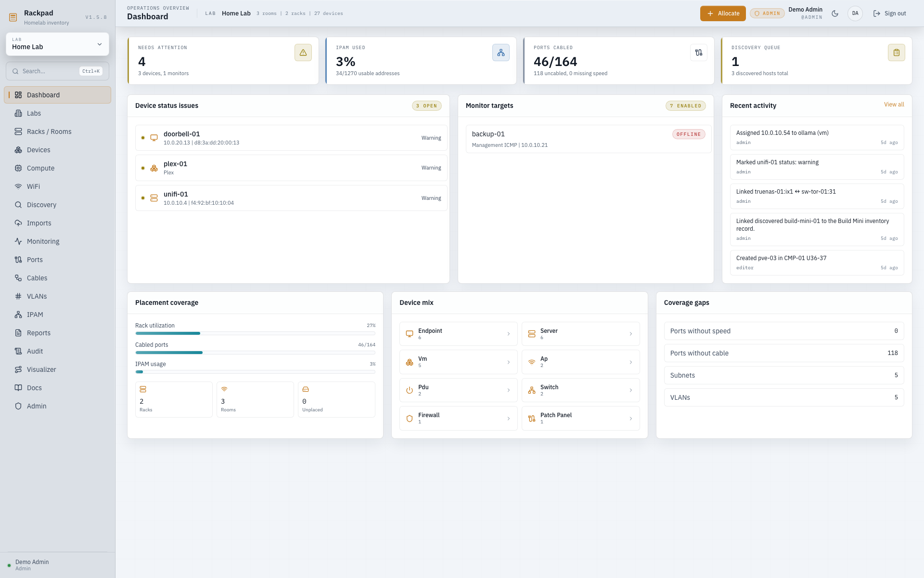
Task: Click the Rack utilization progress bar
Action: 255,333
